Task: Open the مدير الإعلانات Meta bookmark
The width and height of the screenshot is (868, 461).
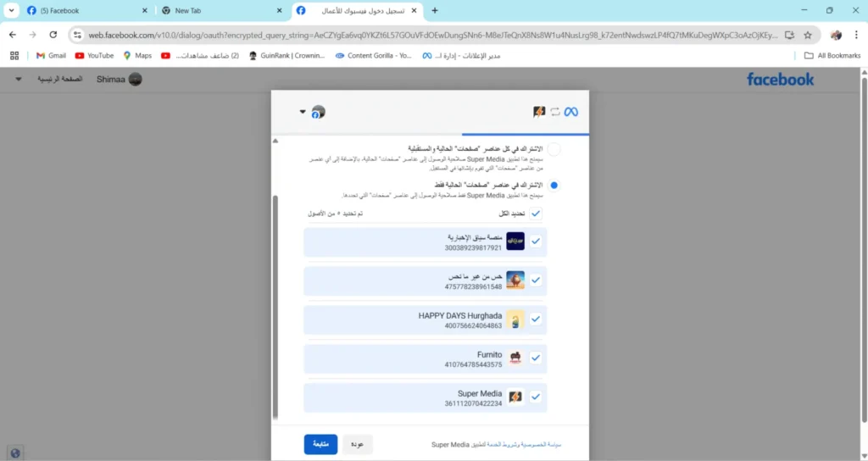Action: 461,55
